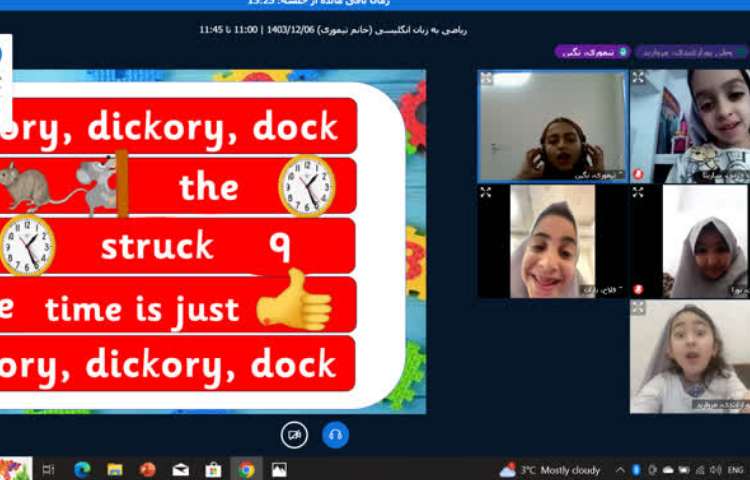Screen dimensions: 750x480
Task: Select the purple تیموری، نگین presenter chip
Action: [x=593, y=52]
